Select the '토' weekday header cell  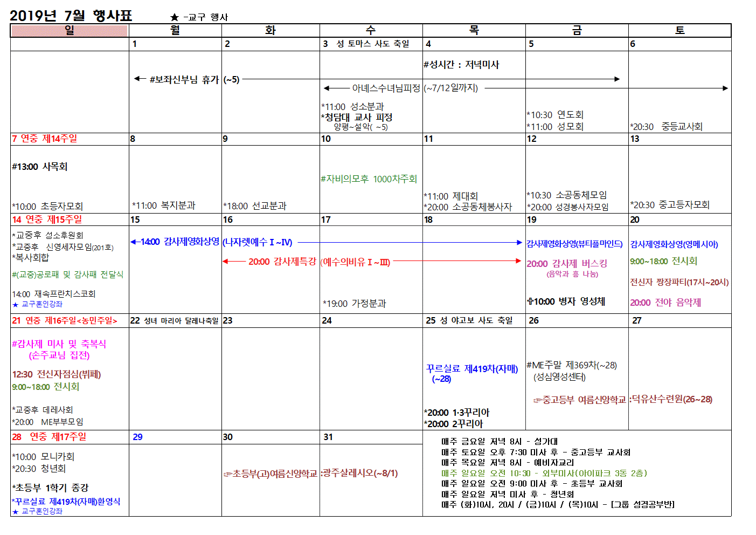(x=679, y=30)
